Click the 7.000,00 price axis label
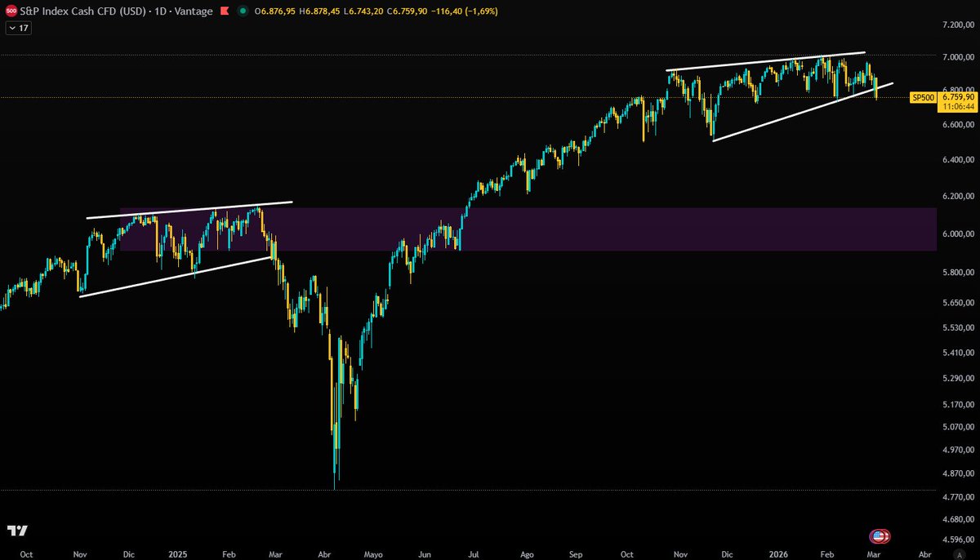The height and width of the screenshot is (560, 980). pos(959,56)
